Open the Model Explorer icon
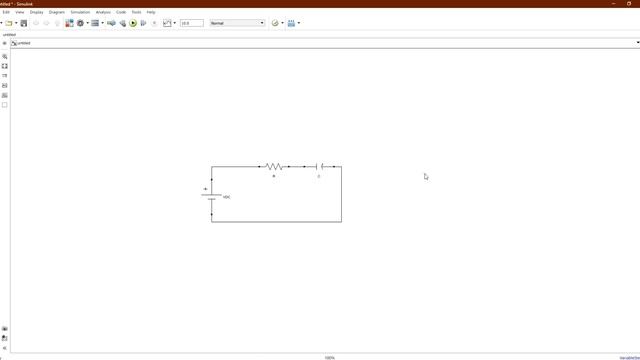 [x=95, y=23]
